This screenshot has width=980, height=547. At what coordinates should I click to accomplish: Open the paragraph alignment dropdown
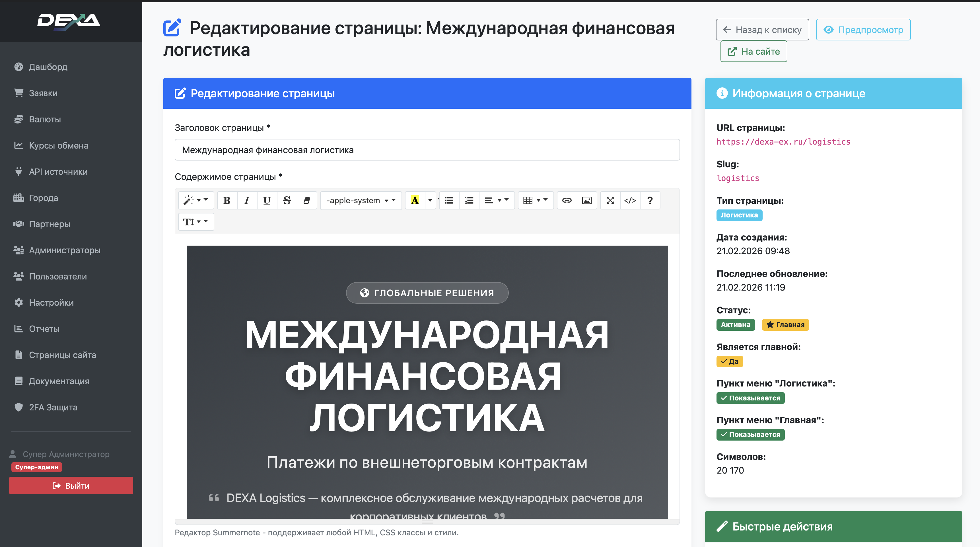tap(497, 200)
